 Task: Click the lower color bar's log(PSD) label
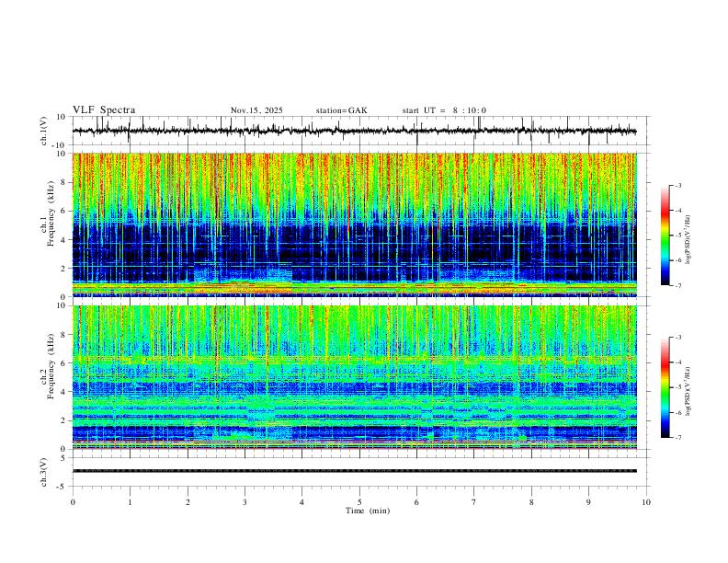click(688, 391)
